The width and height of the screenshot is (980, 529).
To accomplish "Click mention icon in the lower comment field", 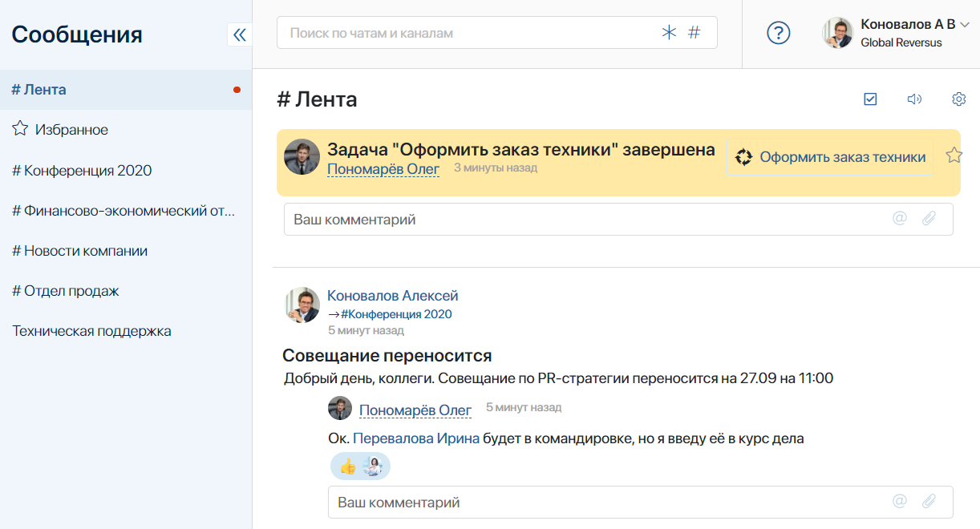I will click(x=900, y=502).
